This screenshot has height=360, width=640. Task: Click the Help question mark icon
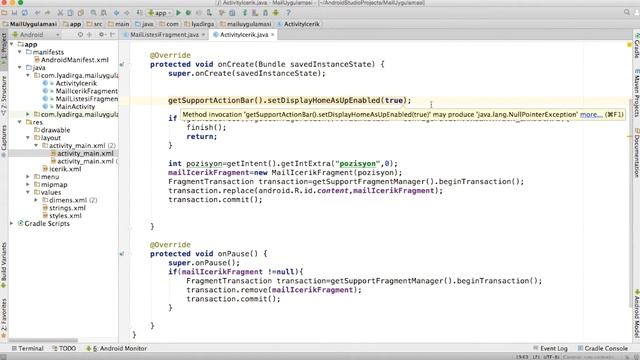tap(288, 13)
